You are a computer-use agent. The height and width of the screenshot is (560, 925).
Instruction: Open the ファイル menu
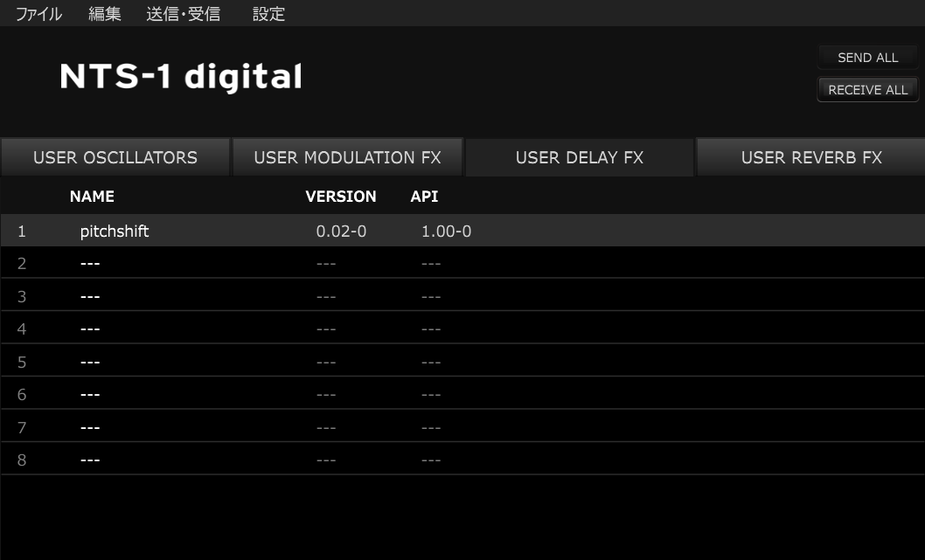pos(38,14)
